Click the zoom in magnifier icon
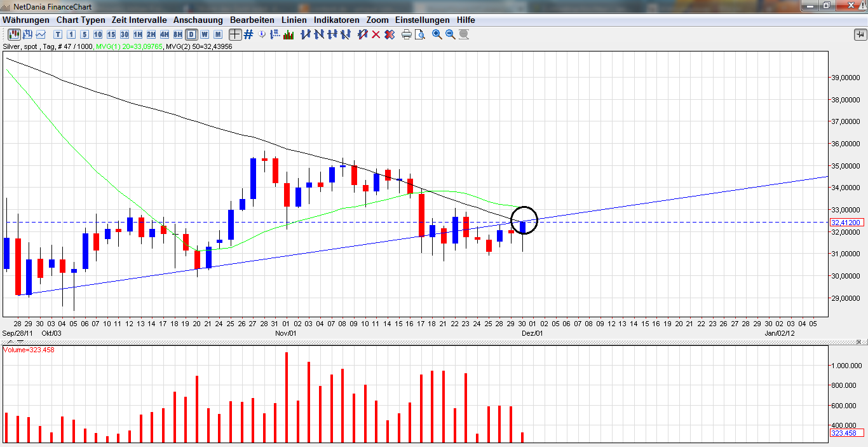The image size is (868, 447). point(437,34)
